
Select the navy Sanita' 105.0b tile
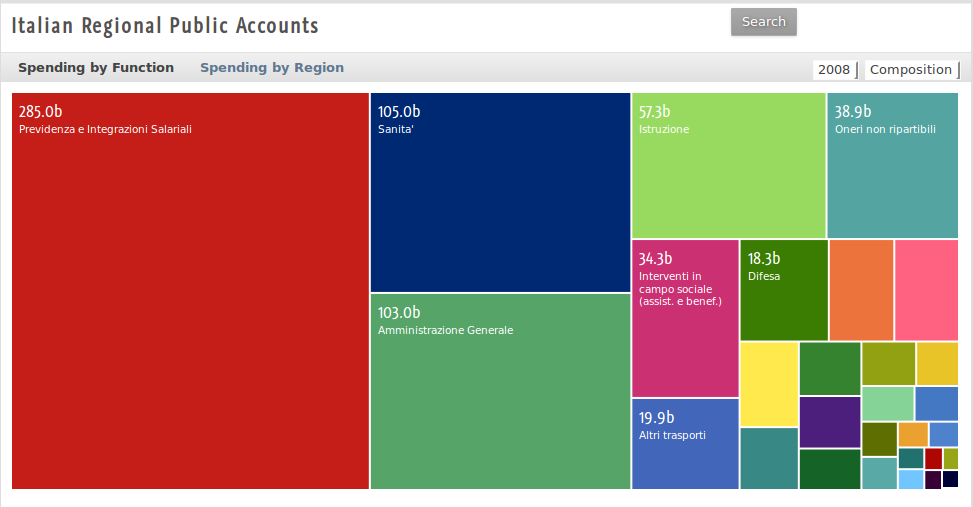(x=500, y=192)
